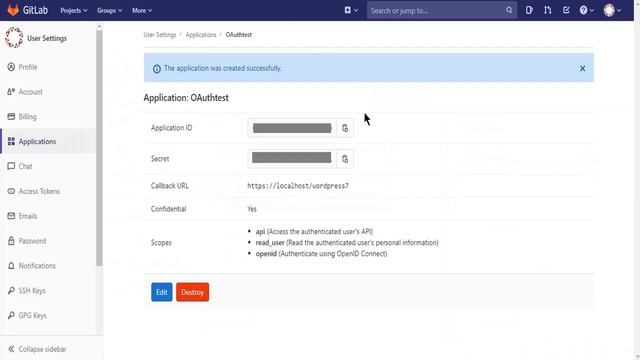The width and height of the screenshot is (640, 360).
Task: Click the SSH Keys key icon
Action: (x=11, y=291)
